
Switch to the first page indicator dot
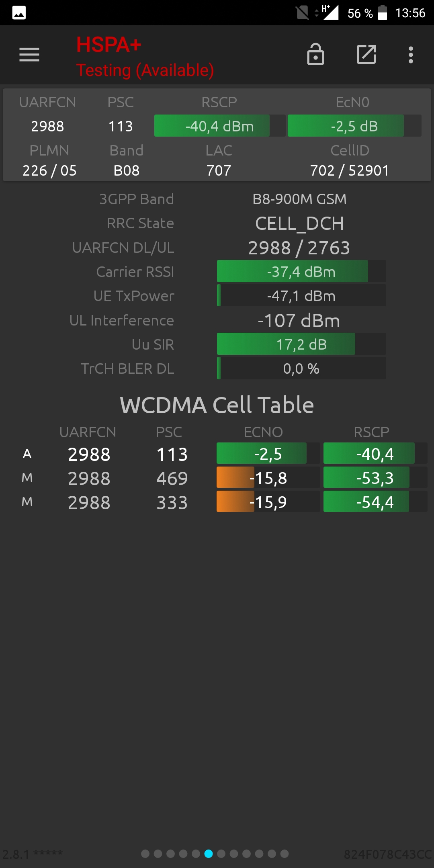pos(145,854)
